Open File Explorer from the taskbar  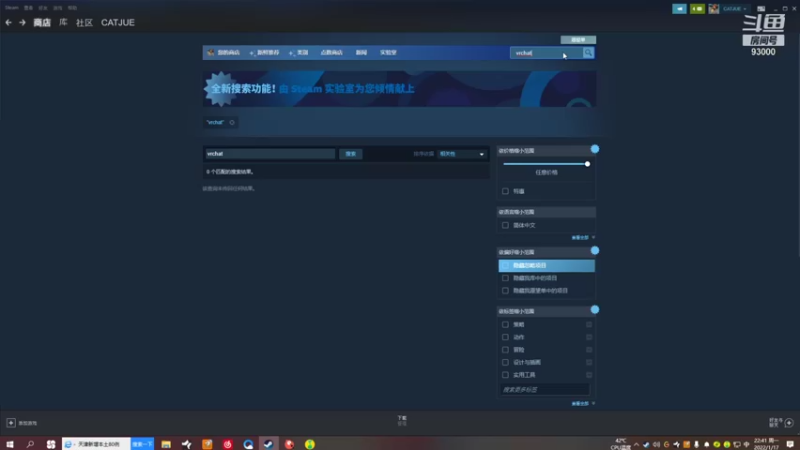(x=166, y=444)
